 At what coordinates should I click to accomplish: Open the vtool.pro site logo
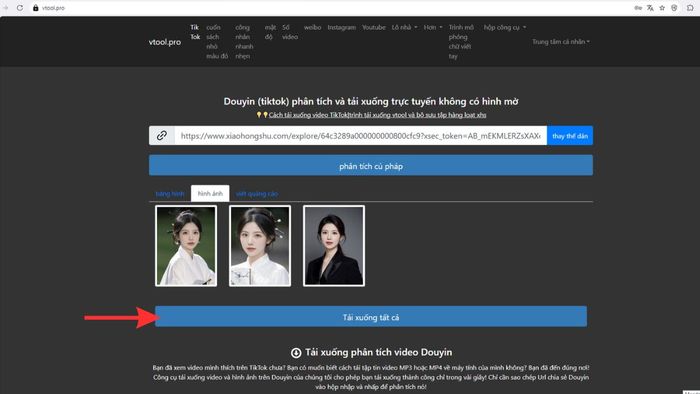(x=165, y=42)
